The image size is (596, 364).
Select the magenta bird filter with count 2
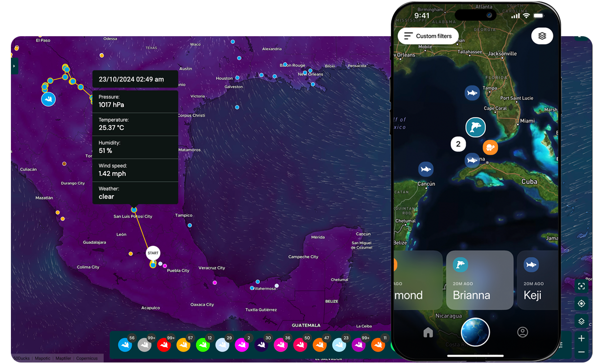tap(242, 345)
